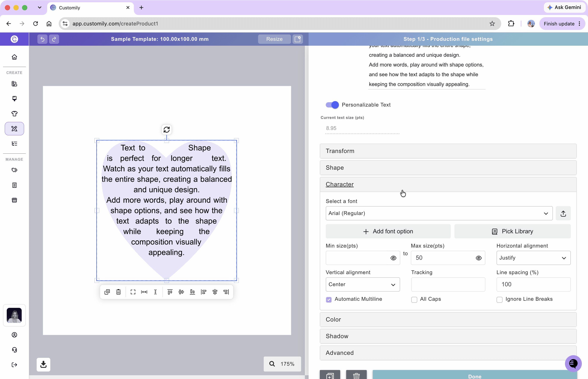The width and height of the screenshot is (588, 379).
Task: Toggle the Personalizable Text switch
Action: click(x=332, y=105)
